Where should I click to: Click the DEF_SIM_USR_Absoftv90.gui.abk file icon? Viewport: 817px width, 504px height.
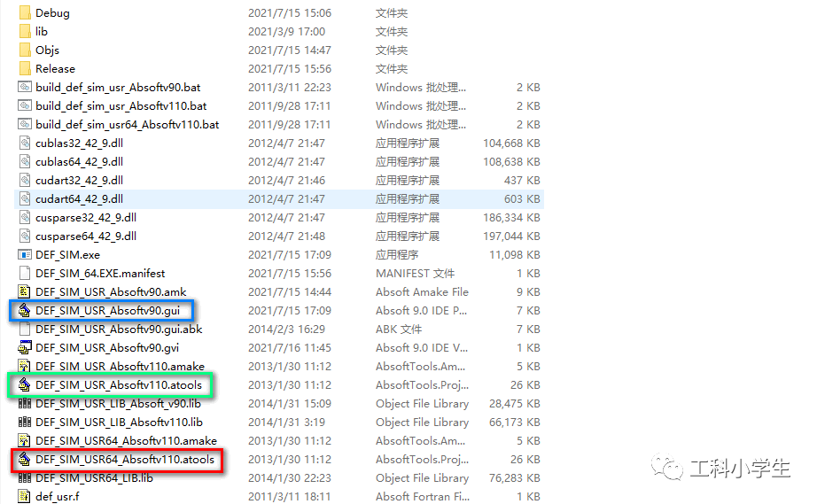pyautogui.click(x=25, y=330)
